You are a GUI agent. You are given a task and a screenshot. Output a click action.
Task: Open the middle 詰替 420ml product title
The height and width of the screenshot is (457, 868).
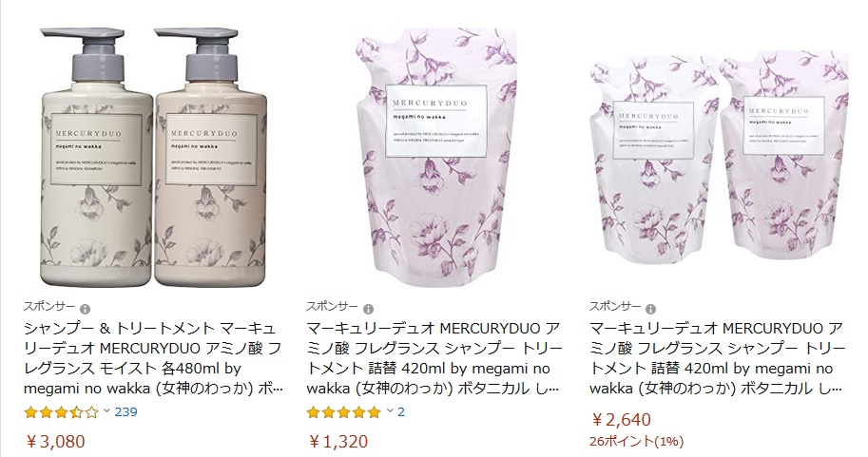(x=435, y=358)
